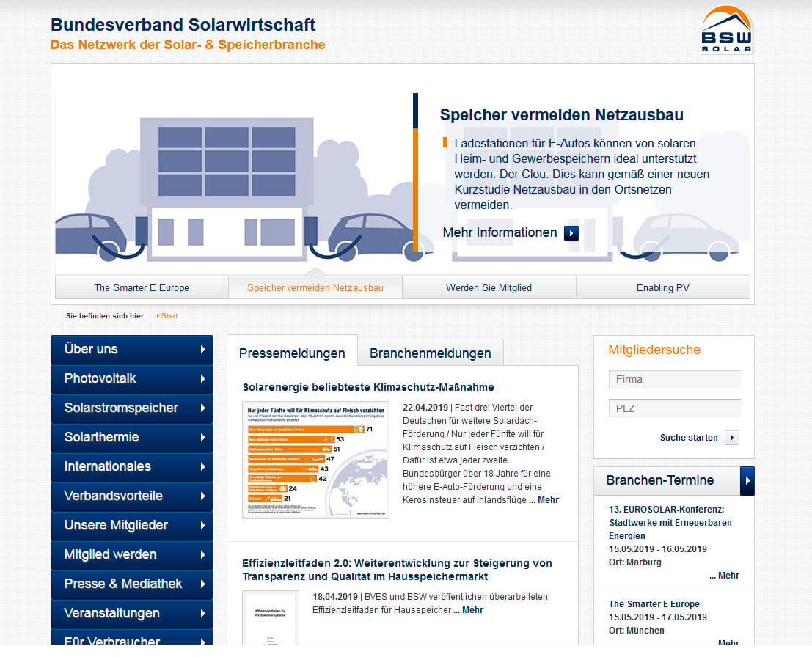This screenshot has height=657, width=812.
Task: Open the Verbandsvorteile menu item
Action: tap(131, 496)
